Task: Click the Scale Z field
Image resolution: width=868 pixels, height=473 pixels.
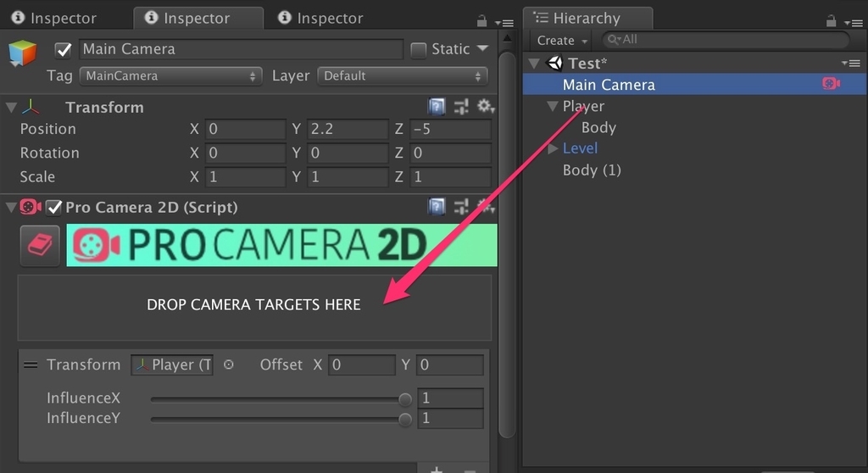Action: pyautogui.click(x=450, y=176)
